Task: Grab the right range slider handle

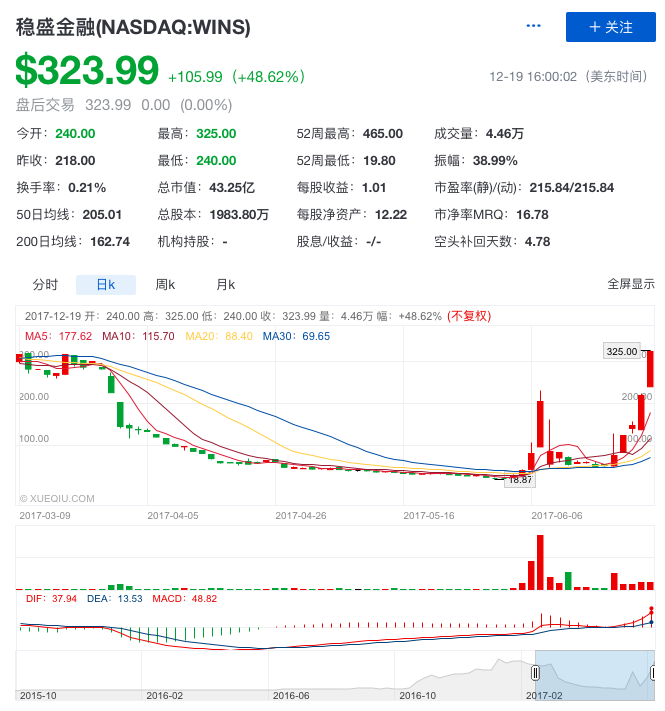Action: click(653, 673)
